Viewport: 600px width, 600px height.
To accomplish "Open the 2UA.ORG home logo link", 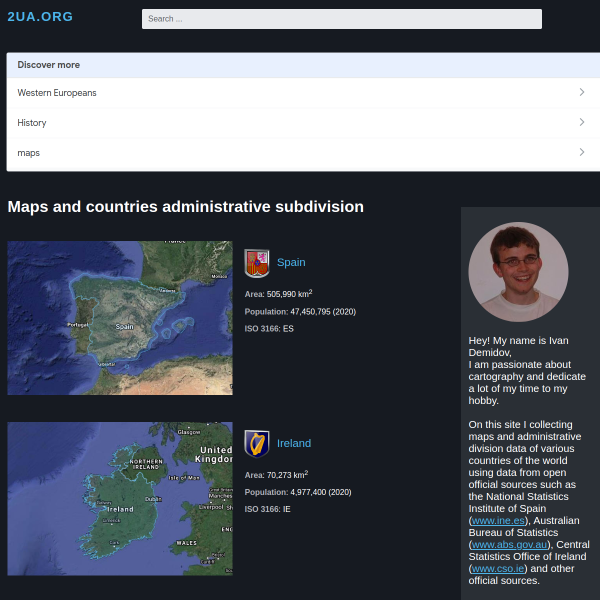I will pyautogui.click(x=40, y=16).
